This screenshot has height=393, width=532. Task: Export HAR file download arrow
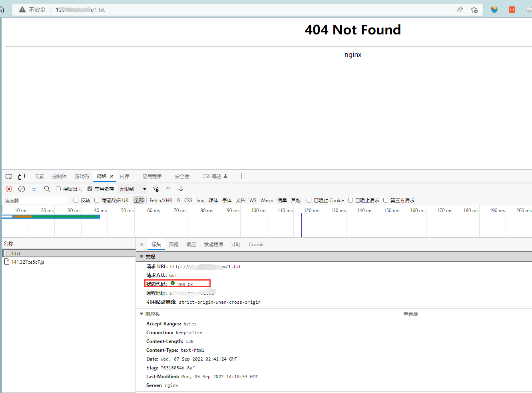tap(181, 189)
